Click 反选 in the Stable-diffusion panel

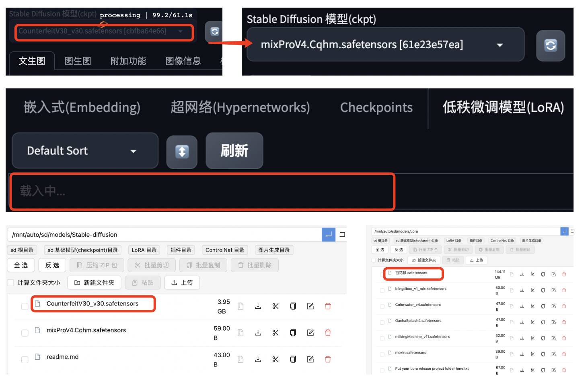pyautogui.click(x=52, y=265)
